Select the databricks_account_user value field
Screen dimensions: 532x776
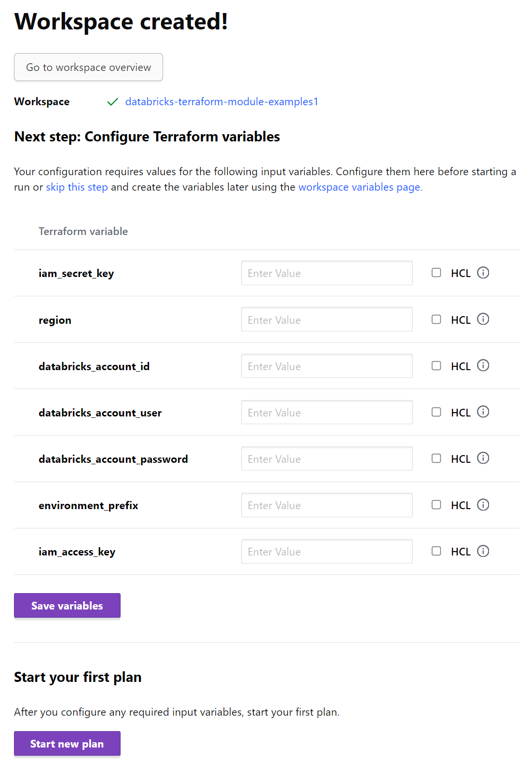click(x=327, y=413)
